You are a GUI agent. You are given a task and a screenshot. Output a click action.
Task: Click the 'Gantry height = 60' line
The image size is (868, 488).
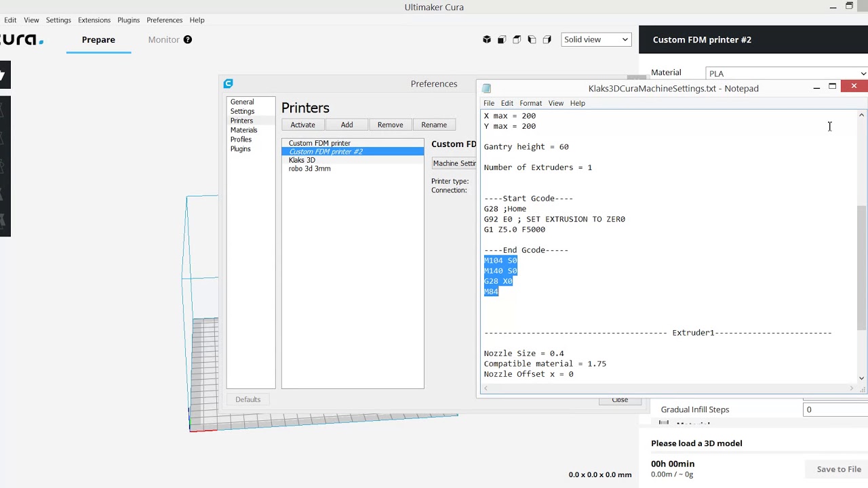526,146
